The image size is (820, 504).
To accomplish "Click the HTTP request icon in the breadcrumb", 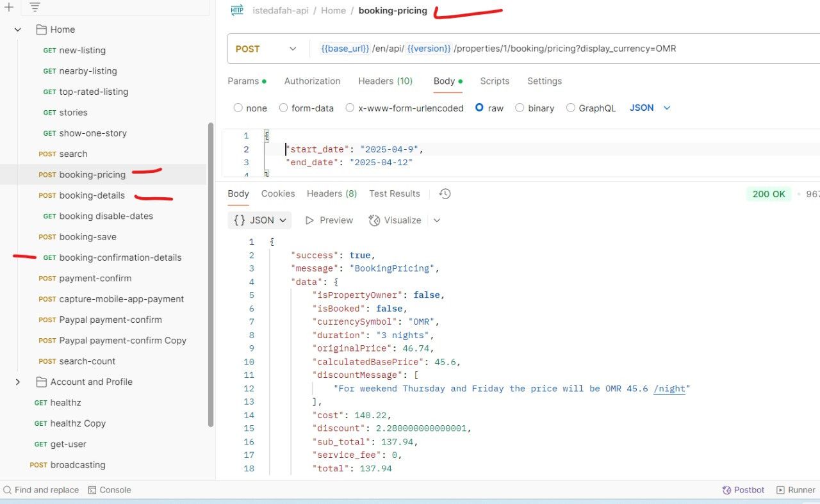I will (x=237, y=10).
